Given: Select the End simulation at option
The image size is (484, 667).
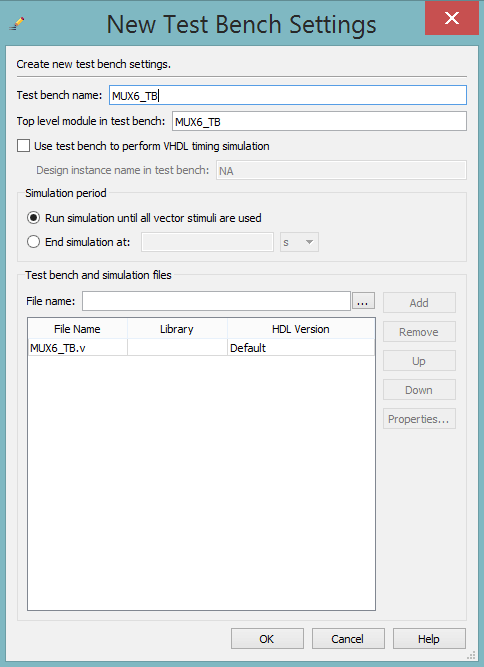Looking at the screenshot, I should tap(33, 242).
